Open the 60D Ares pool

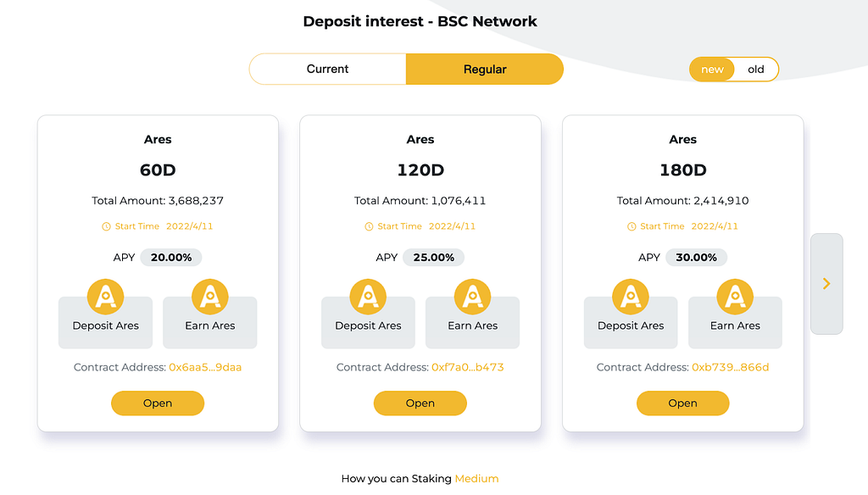[158, 403]
